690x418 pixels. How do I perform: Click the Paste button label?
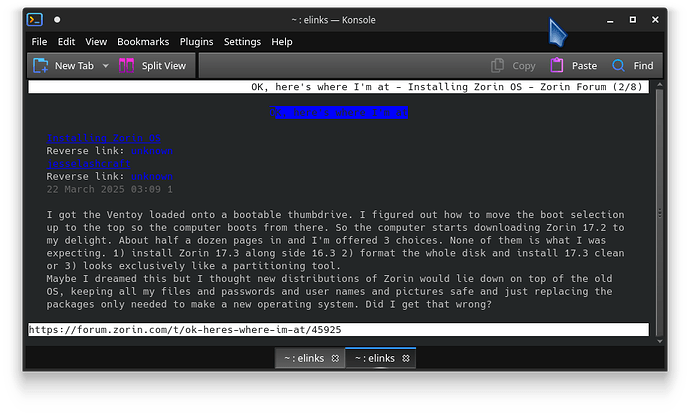(x=584, y=66)
